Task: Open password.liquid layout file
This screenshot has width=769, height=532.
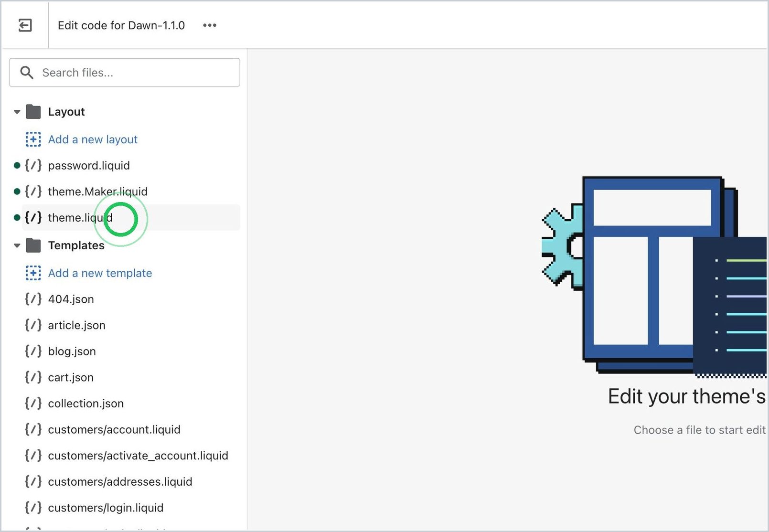Action: point(89,166)
